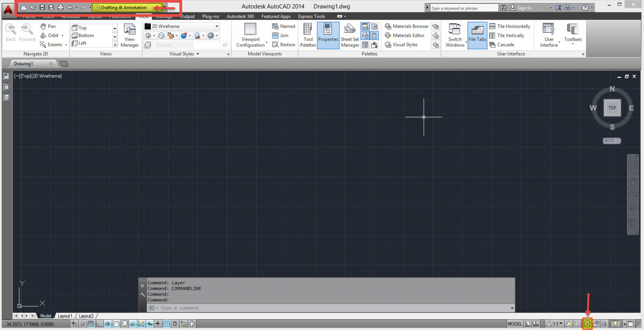Click Restore viewports
This screenshot has height=330, width=644.
click(x=284, y=44)
